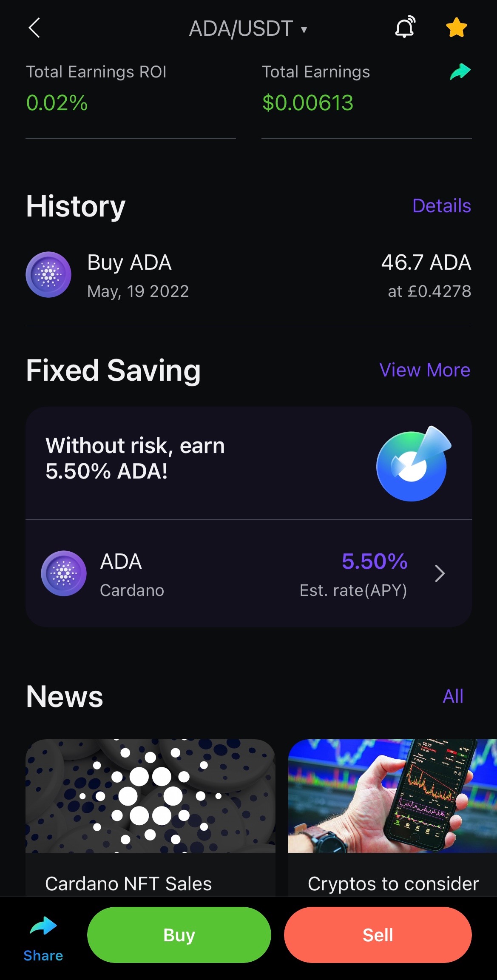Open the Without risk earn 5.50% banner
The width and height of the screenshot is (497, 980).
coord(249,463)
